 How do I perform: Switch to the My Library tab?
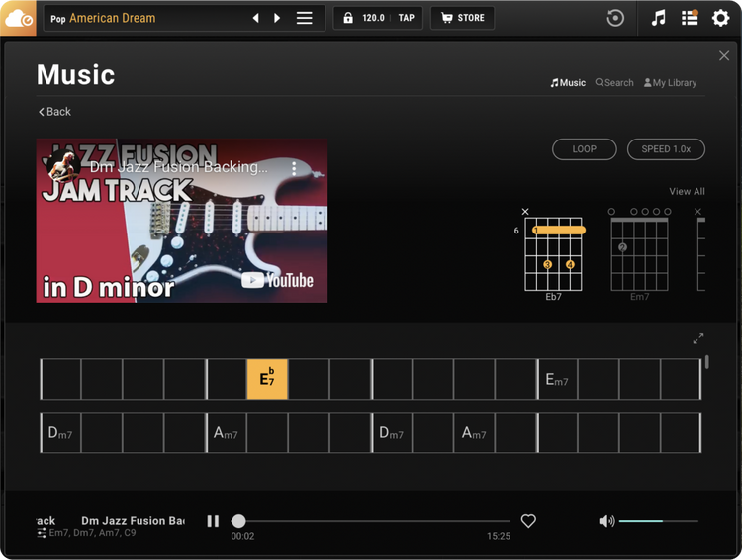coord(670,83)
